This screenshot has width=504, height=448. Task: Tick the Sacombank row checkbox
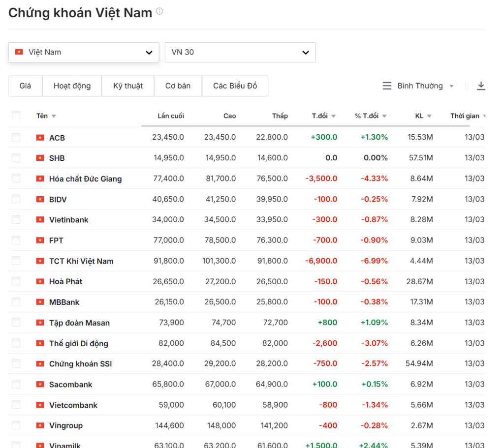coord(16,384)
